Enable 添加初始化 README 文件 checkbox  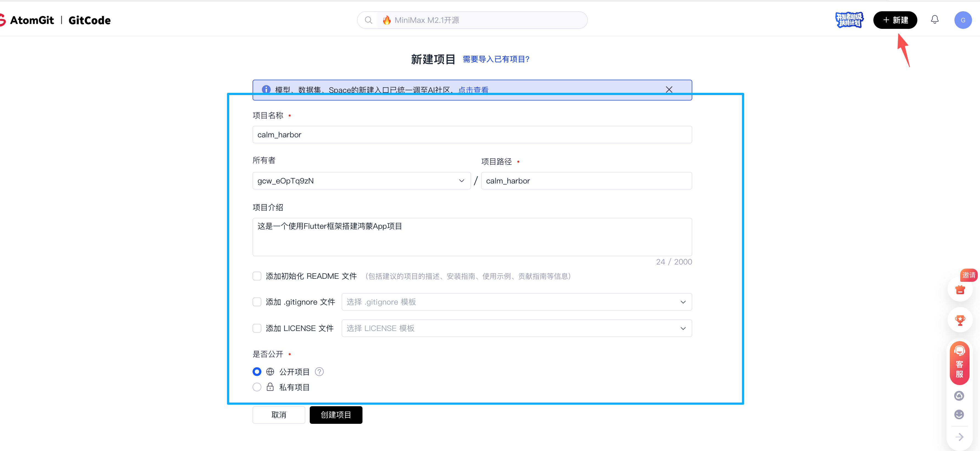[257, 276]
